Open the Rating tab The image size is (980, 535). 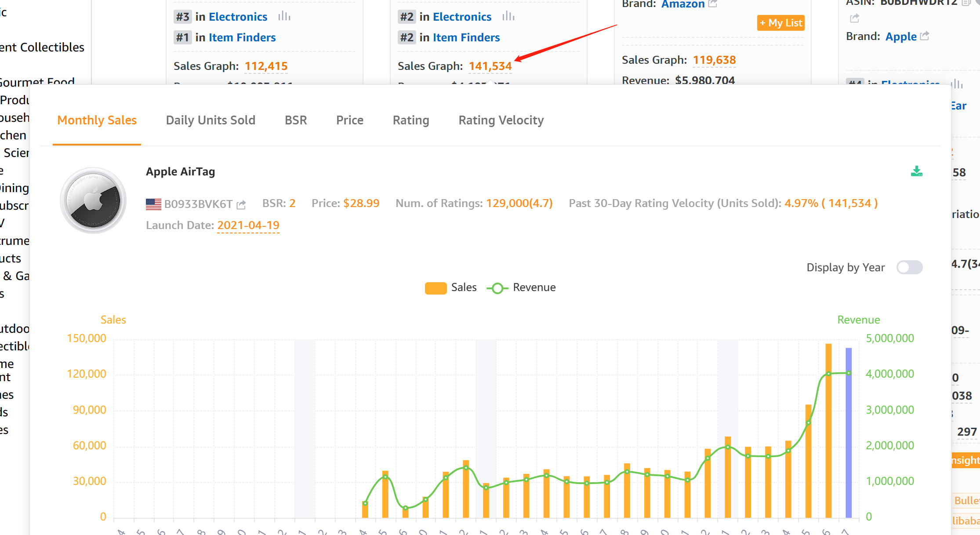click(x=411, y=120)
